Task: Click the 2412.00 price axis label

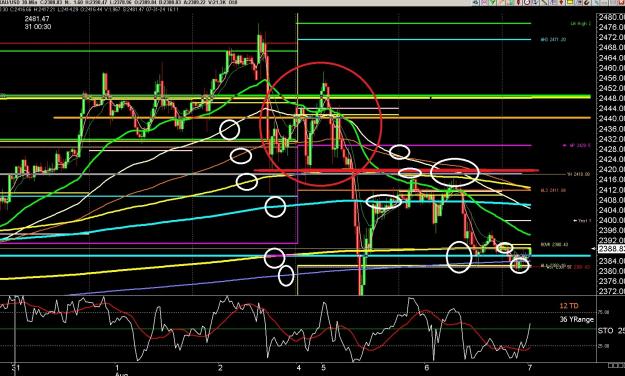Action: point(611,190)
